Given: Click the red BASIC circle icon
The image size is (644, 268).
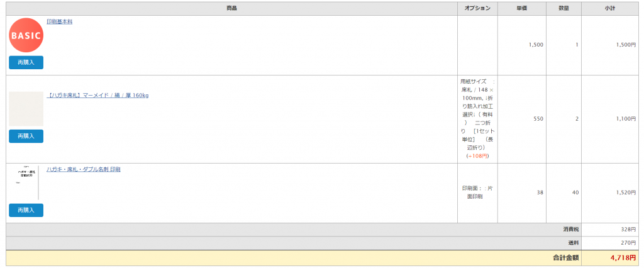Looking at the screenshot, I should pyautogui.click(x=26, y=35).
